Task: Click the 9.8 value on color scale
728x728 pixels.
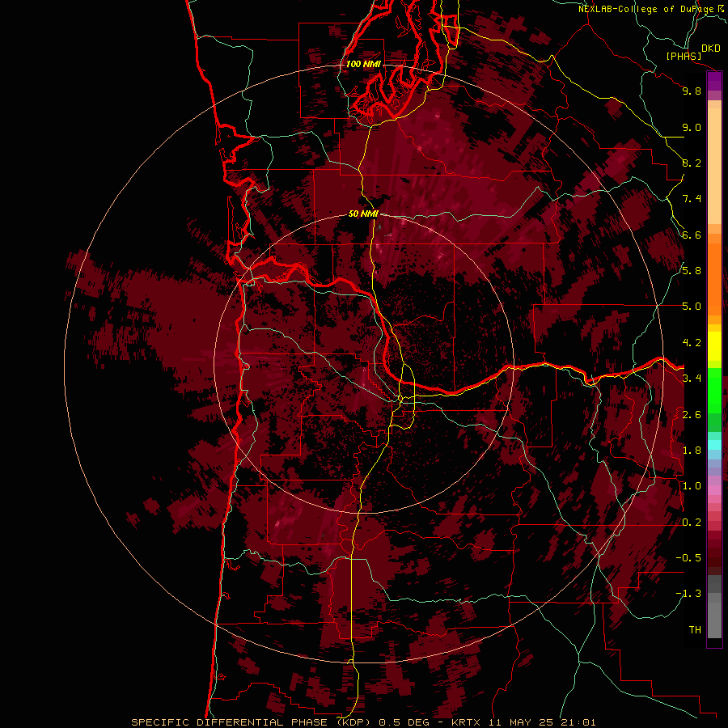Action: click(x=692, y=91)
